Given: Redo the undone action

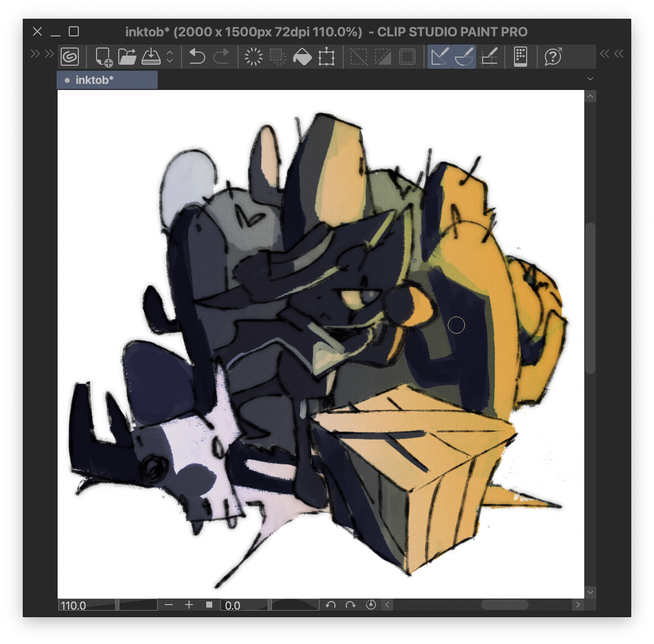Looking at the screenshot, I should point(221,57).
